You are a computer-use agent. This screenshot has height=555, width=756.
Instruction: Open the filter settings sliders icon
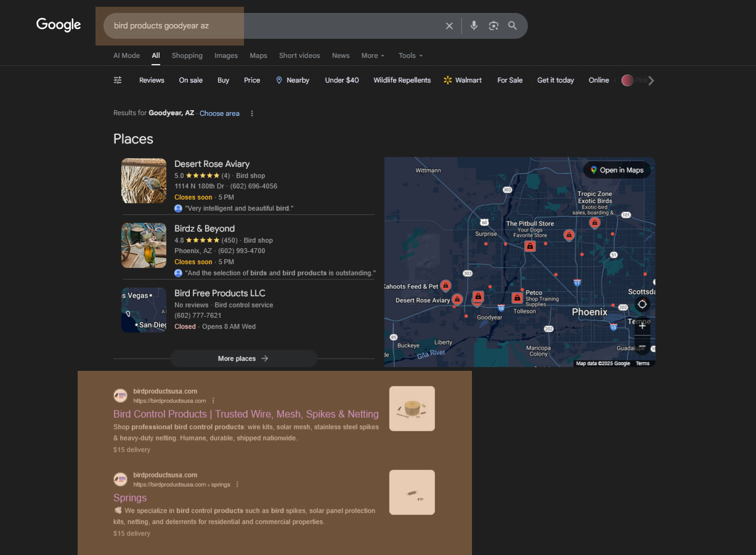pyautogui.click(x=118, y=80)
